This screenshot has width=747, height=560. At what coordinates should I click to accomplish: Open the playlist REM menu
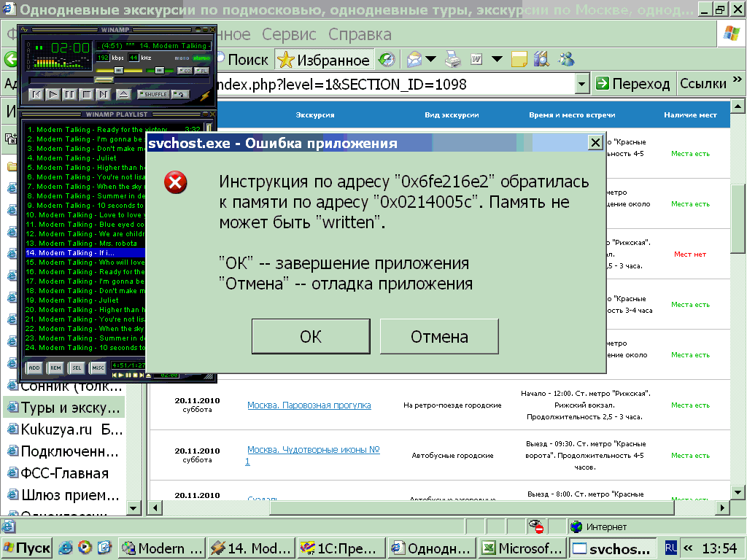click(x=55, y=367)
